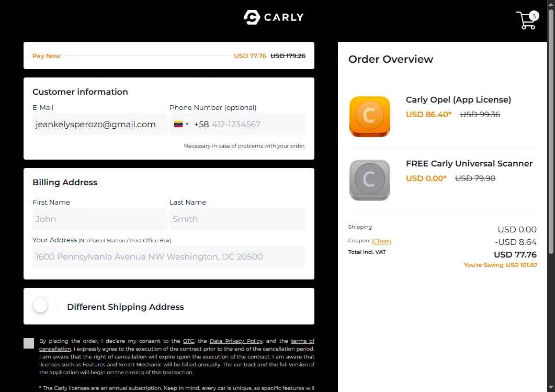The width and height of the screenshot is (555, 392).
Task: Open the GTC link
Action: (x=188, y=341)
